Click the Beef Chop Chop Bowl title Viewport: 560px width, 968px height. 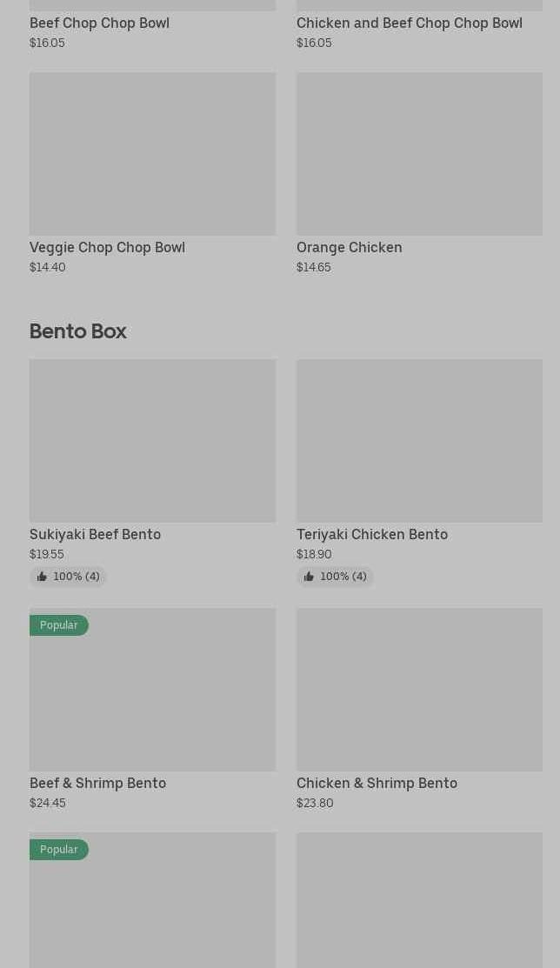tap(99, 23)
